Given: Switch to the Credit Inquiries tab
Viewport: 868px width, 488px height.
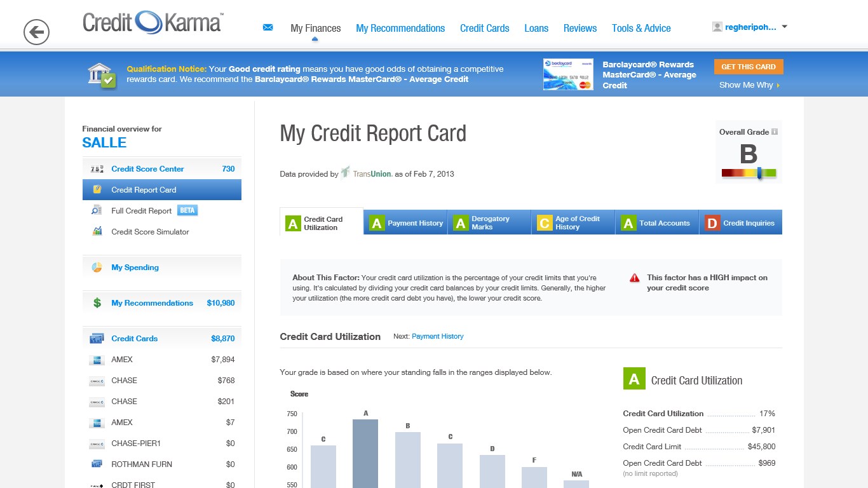Looking at the screenshot, I should [x=741, y=222].
